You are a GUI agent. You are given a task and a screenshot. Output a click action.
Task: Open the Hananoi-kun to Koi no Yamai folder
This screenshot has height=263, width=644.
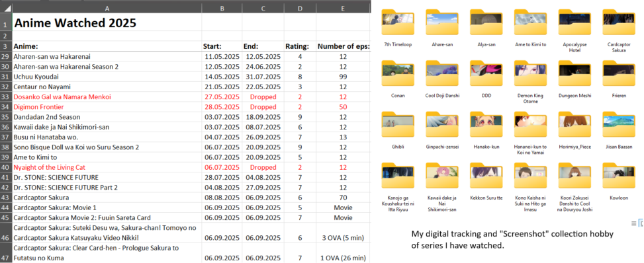tap(531, 125)
